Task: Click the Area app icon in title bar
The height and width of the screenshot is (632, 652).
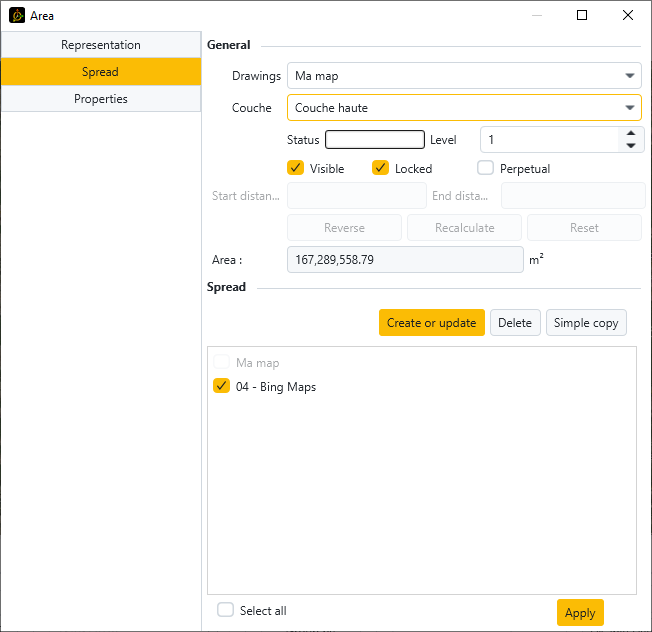Action: coord(17,16)
